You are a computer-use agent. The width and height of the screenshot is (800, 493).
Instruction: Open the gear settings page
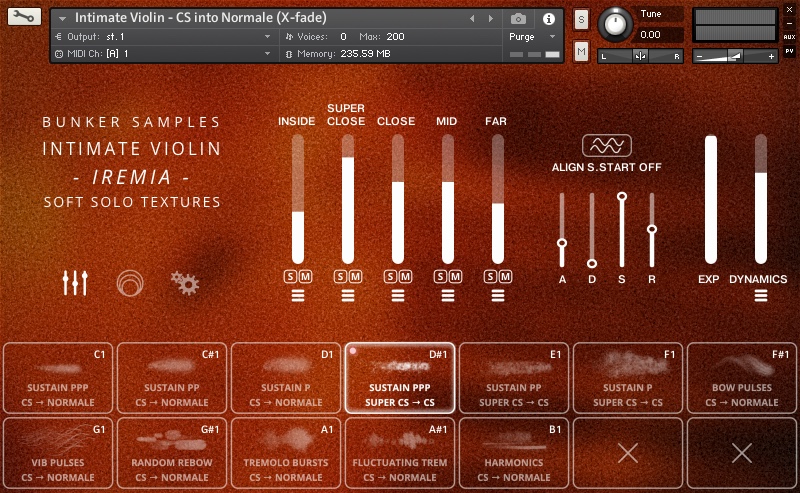click(183, 283)
